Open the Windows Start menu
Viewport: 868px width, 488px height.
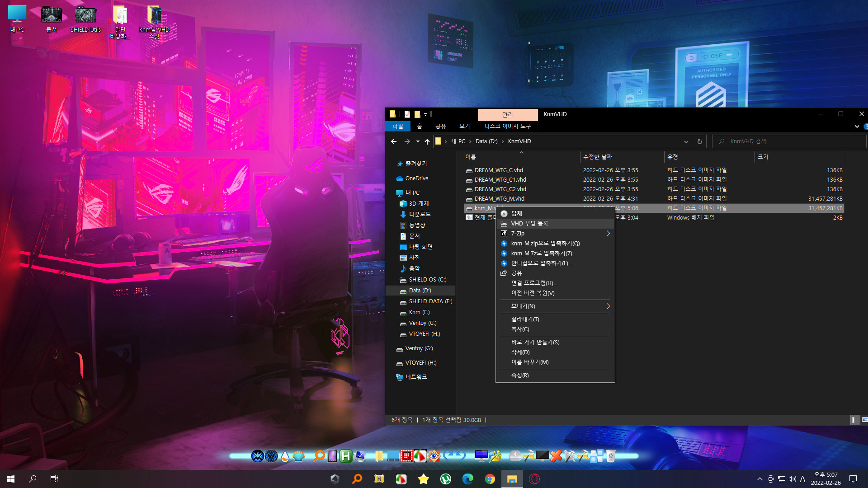click(x=11, y=479)
